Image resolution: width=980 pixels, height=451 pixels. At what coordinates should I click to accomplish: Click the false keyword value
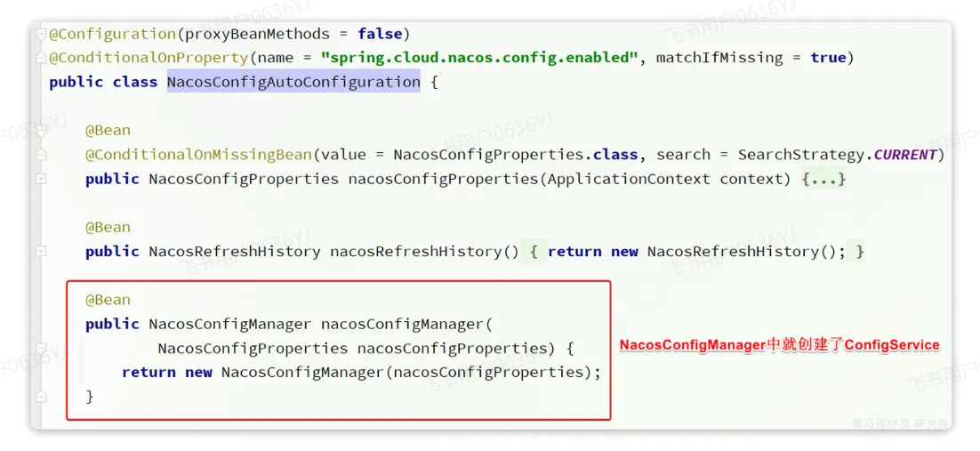click(380, 33)
